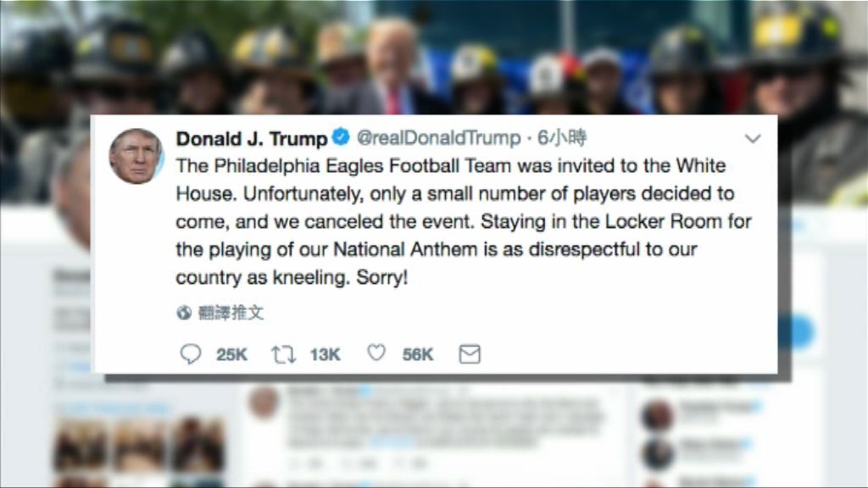
Task: Open the tweet's chevron options menu
Action: pyautogui.click(x=753, y=138)
